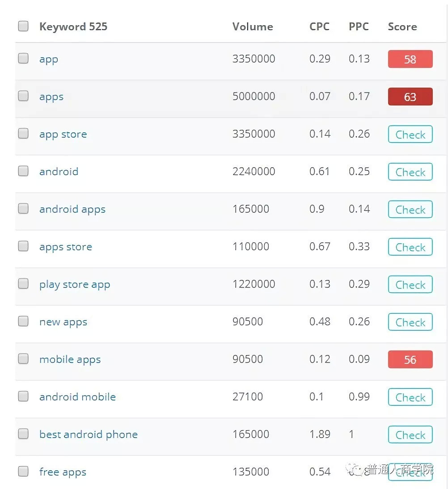448x489 pixels.
Task: Follow the 'new apps' keyword link
Action: pos(63,322)
